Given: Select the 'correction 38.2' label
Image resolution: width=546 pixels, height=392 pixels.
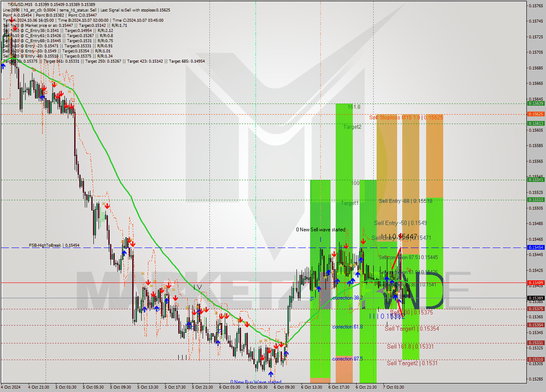Looking at the screenshot, I should click(x=348, y=298).
